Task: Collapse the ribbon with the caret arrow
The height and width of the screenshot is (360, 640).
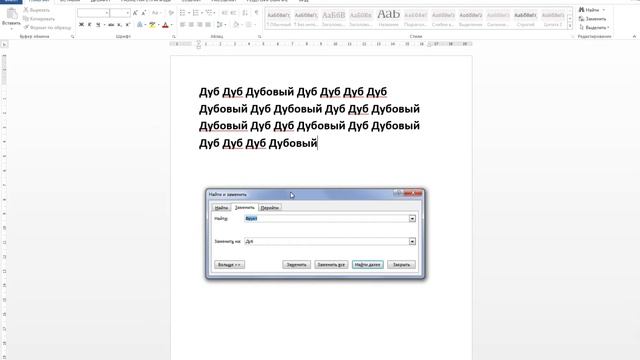Action: [x=634, y=37]
